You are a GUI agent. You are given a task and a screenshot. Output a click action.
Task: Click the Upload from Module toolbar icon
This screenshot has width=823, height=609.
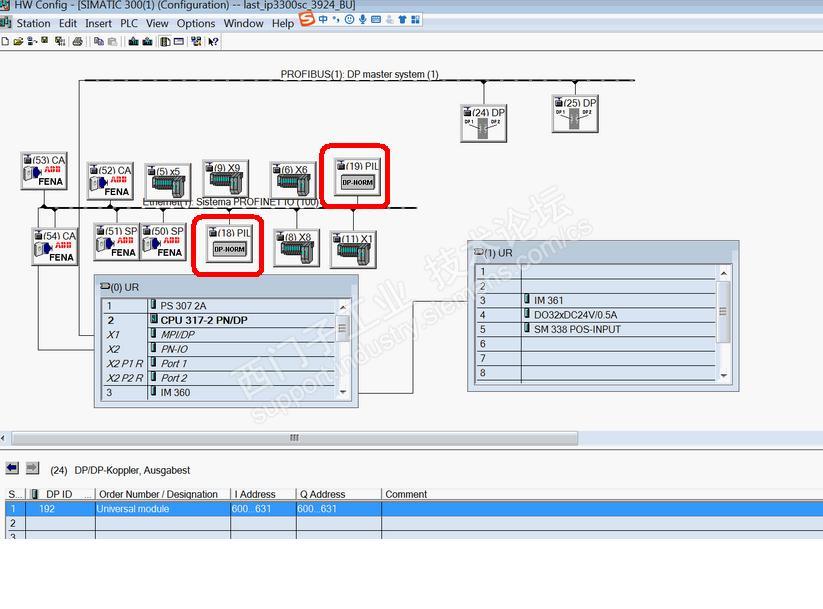pyautogui.click(x=147, y=41)
